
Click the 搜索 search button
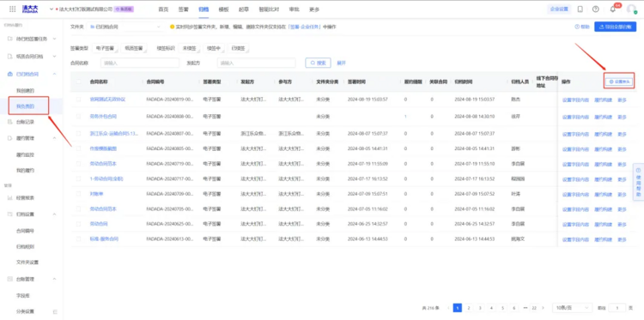pos(318,63)
